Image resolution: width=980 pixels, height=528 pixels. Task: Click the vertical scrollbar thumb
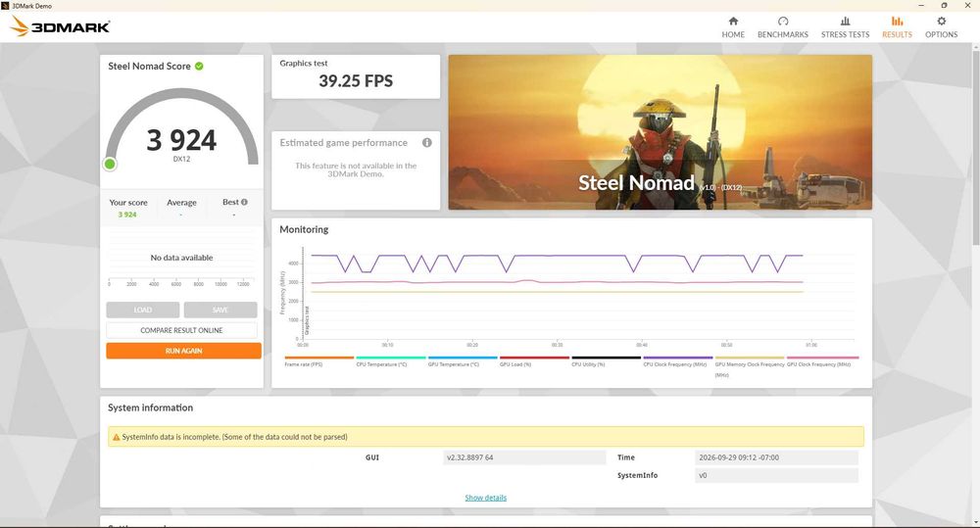click(976, 147)
